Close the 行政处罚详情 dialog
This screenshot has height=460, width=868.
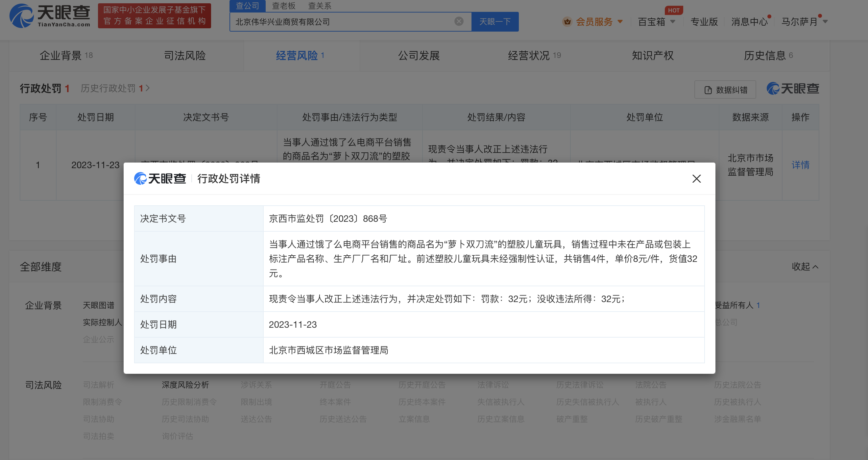click(696, 178)
